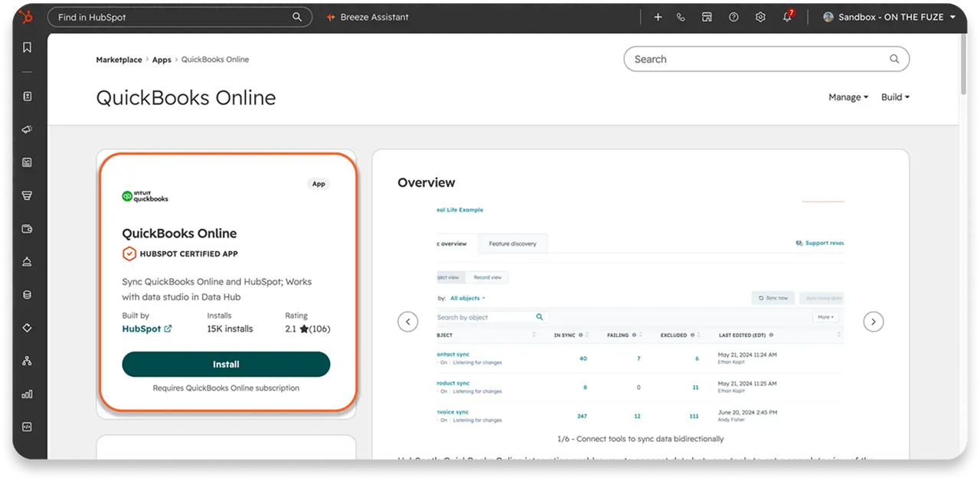Open the Marketing megaphone sidebar icon
Screen dimensions: 980x481
tap(27, 129)
